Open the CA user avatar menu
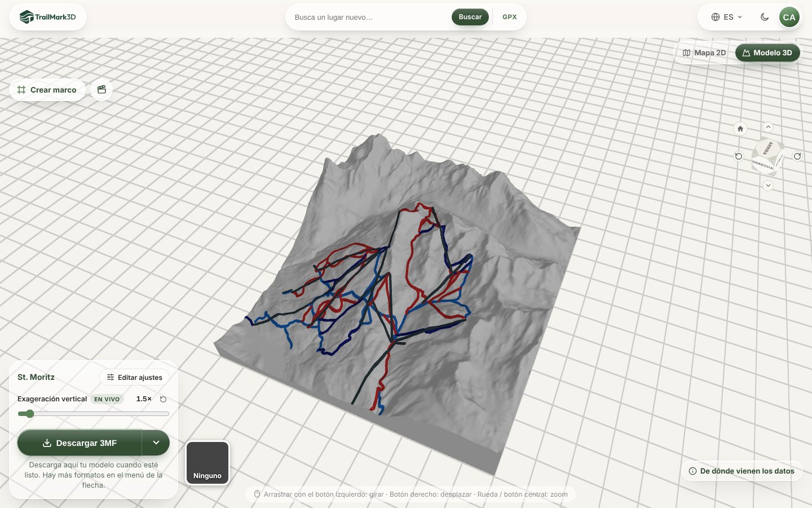This screenshot has width=812, height=508. point(789,17)
